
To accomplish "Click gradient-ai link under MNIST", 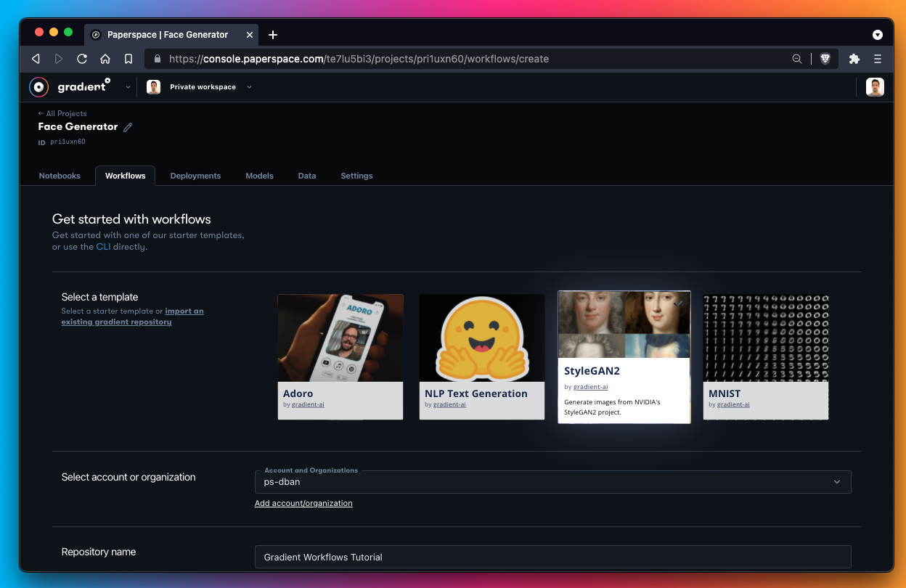I will [x=733, y=404].
